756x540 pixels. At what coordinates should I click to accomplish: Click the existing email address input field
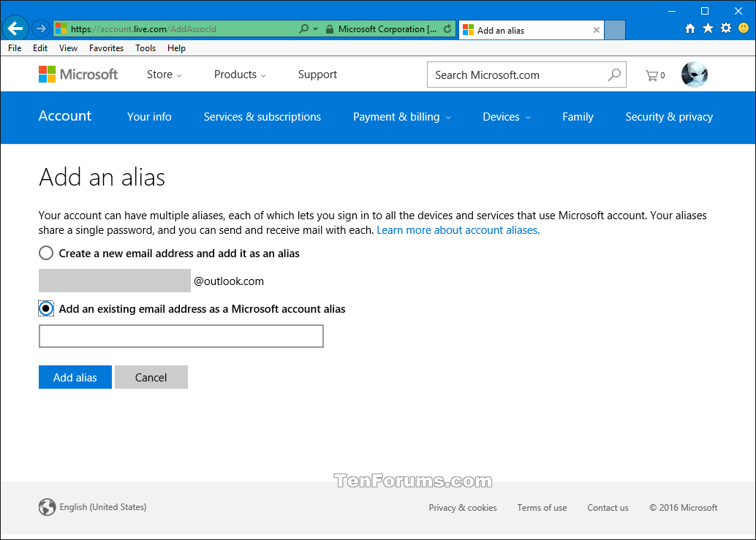click(x=181, y=335)
